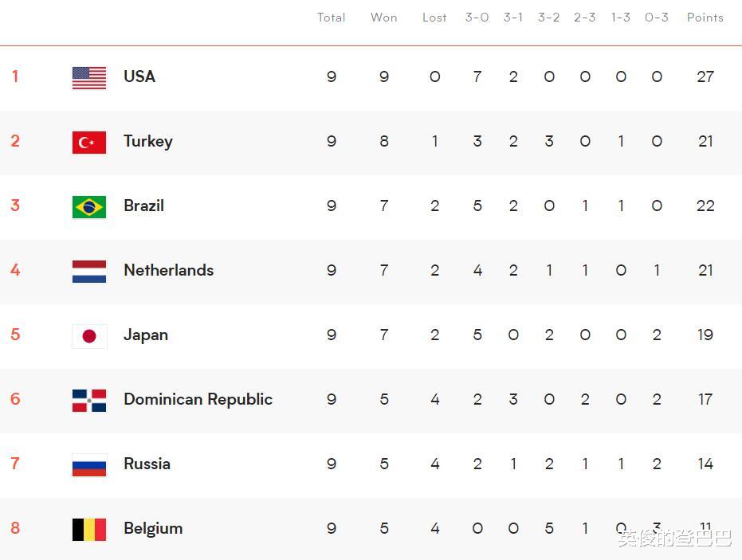
Task: Click the 2-3 column header
Action: coord(584,18)
